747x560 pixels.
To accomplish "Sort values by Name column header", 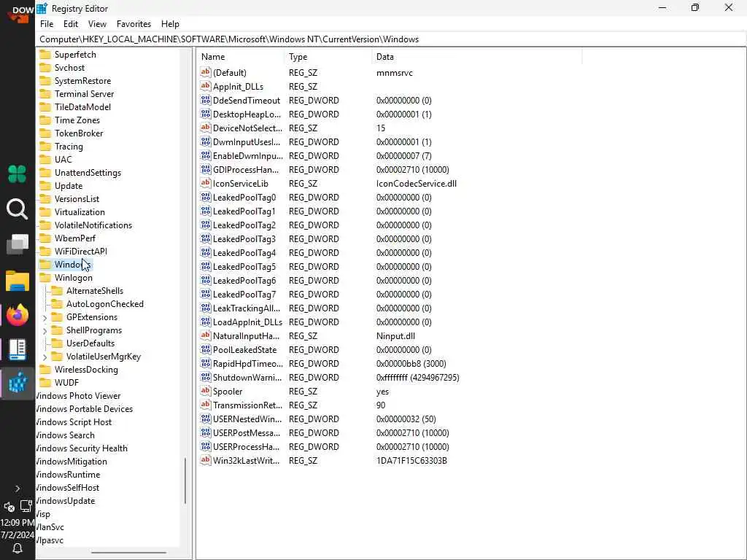I will [x=241, y=57].
